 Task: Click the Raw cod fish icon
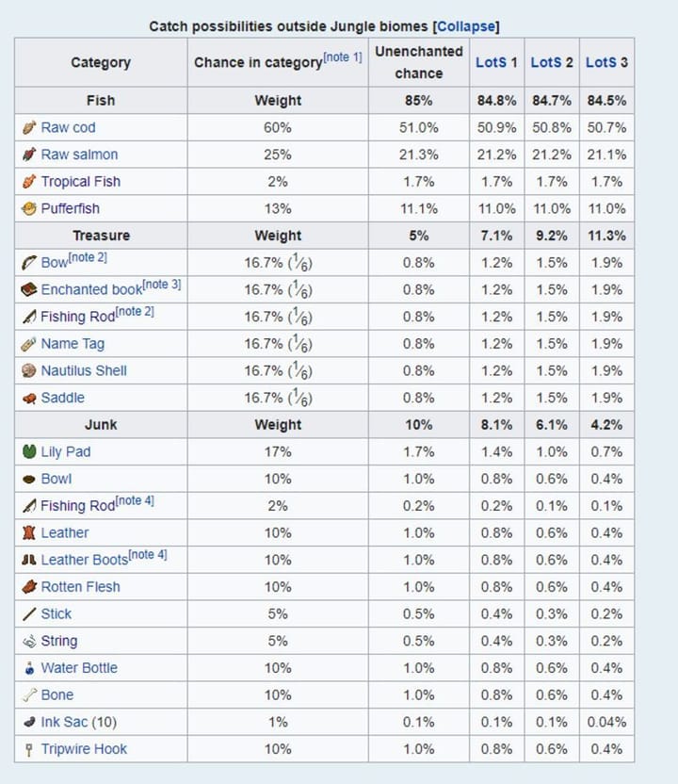pos(28,127)
